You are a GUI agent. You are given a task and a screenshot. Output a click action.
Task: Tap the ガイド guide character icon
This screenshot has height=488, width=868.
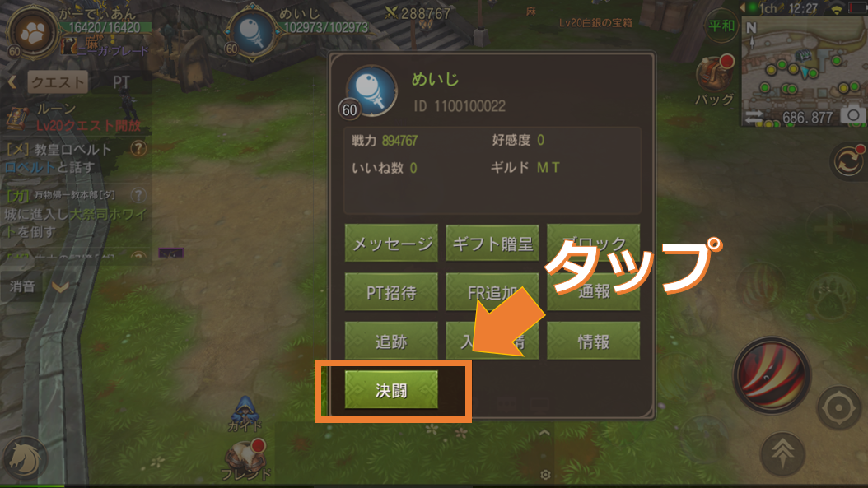pyautogui.click(x=245, y=411)
